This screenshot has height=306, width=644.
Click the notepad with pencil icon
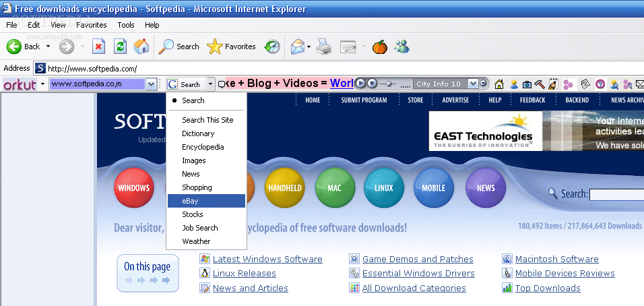coord(553,84)
